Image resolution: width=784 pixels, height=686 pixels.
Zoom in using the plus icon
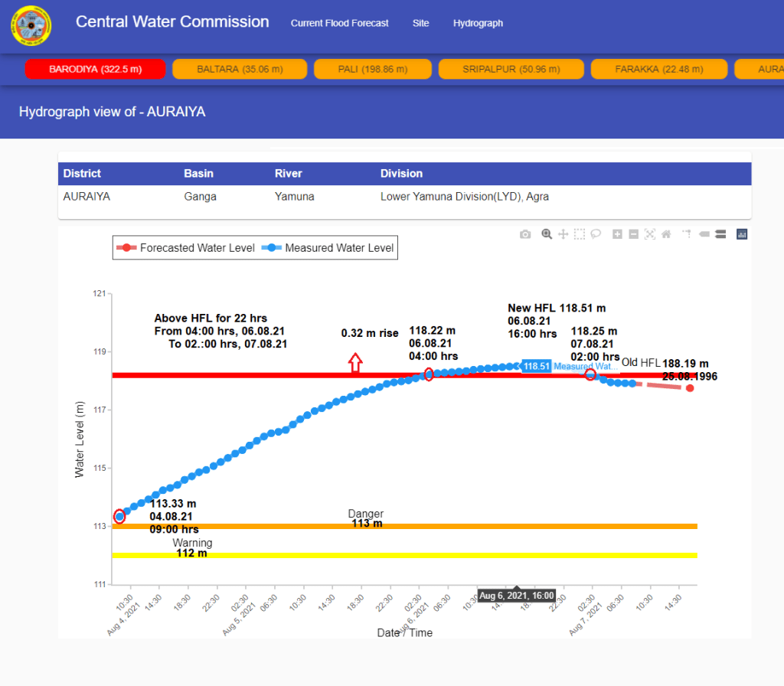(617, 234)
